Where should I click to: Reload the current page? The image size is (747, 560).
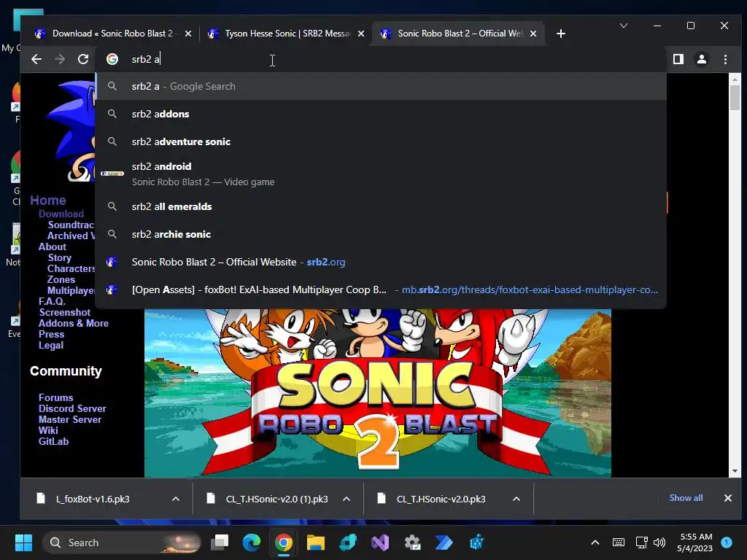point(83,59)
